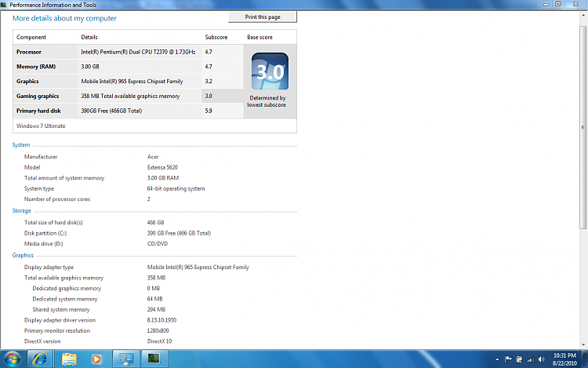The height and width of the screenshot is (368, 588).
Task: Click the Dedicated graphics memory label
Action: [x=67, y=288]
